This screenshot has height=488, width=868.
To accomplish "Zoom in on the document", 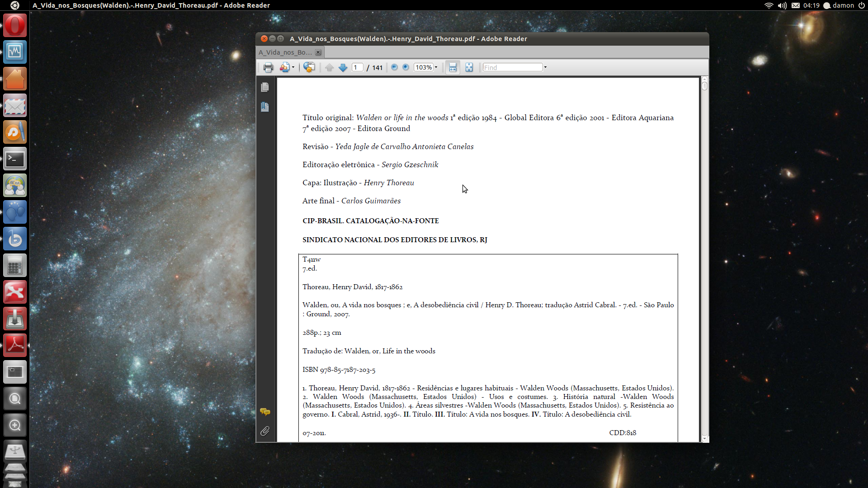I will [x=406, y=67].
